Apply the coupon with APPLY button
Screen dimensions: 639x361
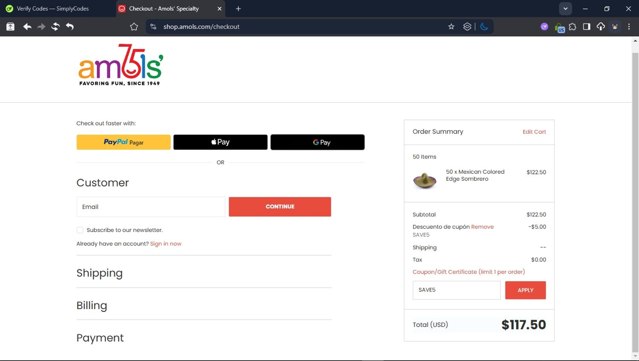pos(525,290)
